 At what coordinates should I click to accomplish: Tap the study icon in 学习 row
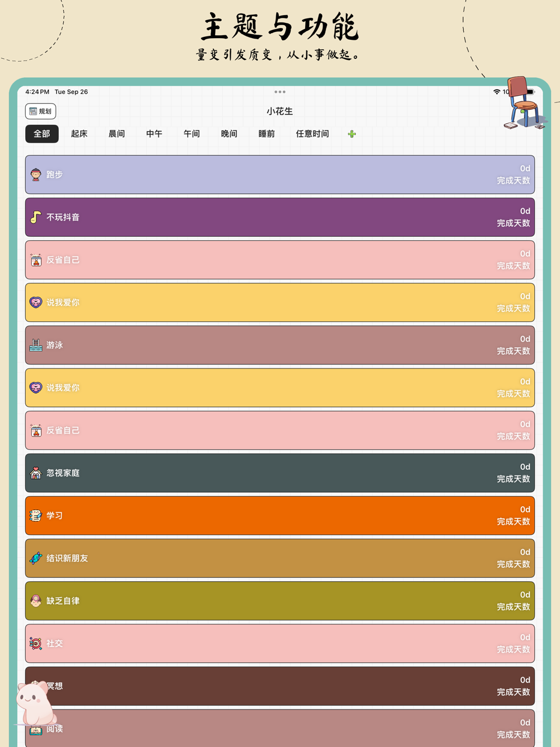tap(36, 516)
